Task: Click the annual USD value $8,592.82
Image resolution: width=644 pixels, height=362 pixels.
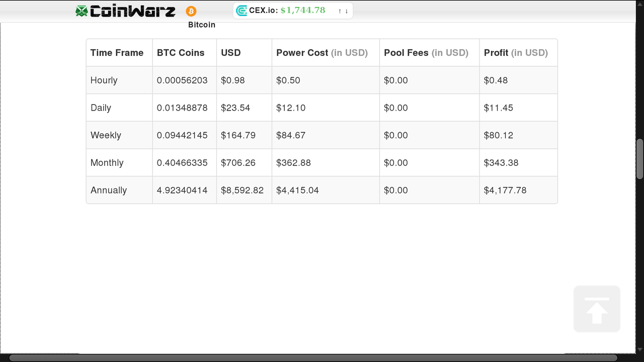Action: click(243, 190)
